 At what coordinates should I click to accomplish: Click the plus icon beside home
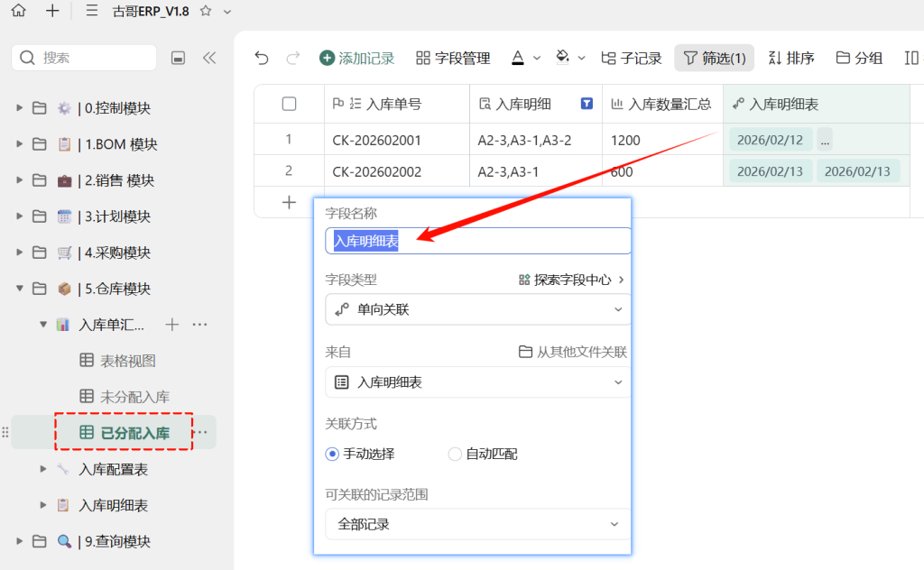(52, 11)
